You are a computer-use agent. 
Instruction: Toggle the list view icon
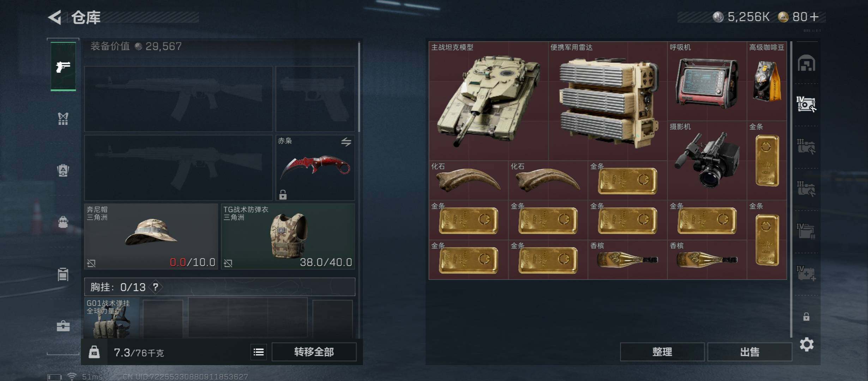pyautogui.click(x=259, y=352)
